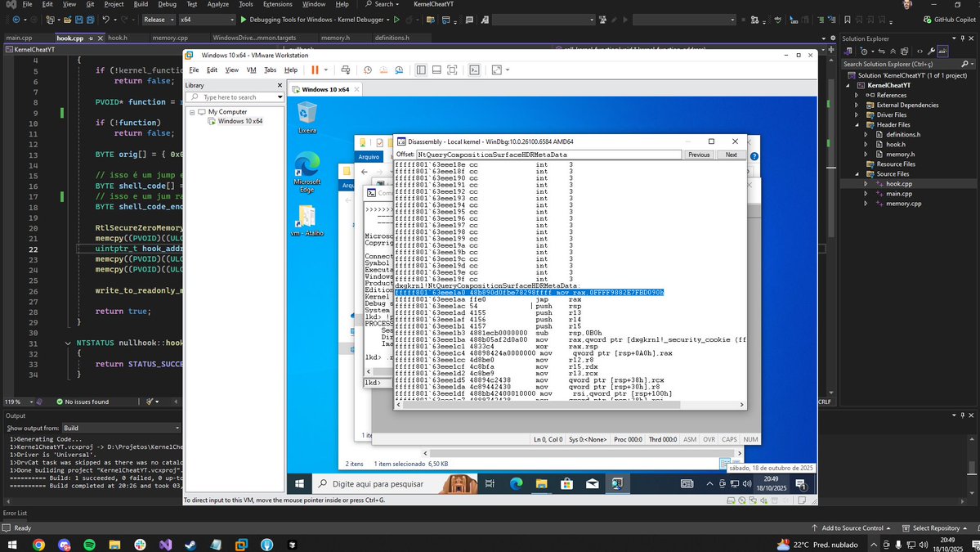
Task: Open VMware's snapshot manager icon
Action: 399,70
